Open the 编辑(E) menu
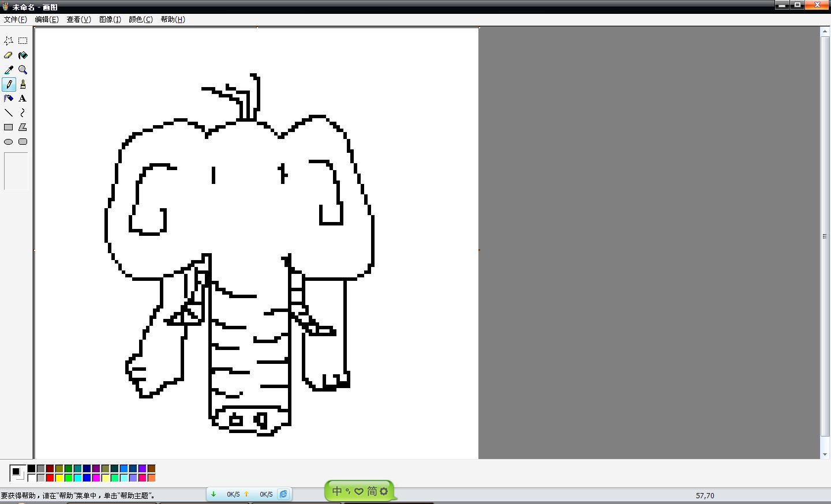Image resolution: width=831 pixels, height=504 pixels. (x=47, y=19)
